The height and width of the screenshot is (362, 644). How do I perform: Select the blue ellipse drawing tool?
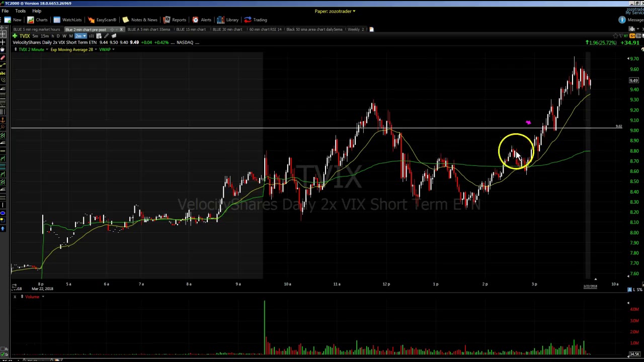click(x=3, y=213)
